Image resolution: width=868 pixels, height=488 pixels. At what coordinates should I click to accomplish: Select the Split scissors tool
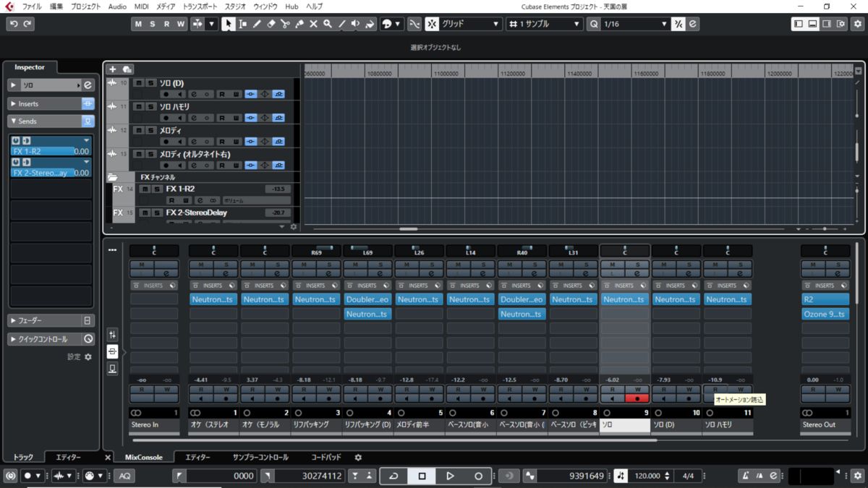click(x=285, y=24)
